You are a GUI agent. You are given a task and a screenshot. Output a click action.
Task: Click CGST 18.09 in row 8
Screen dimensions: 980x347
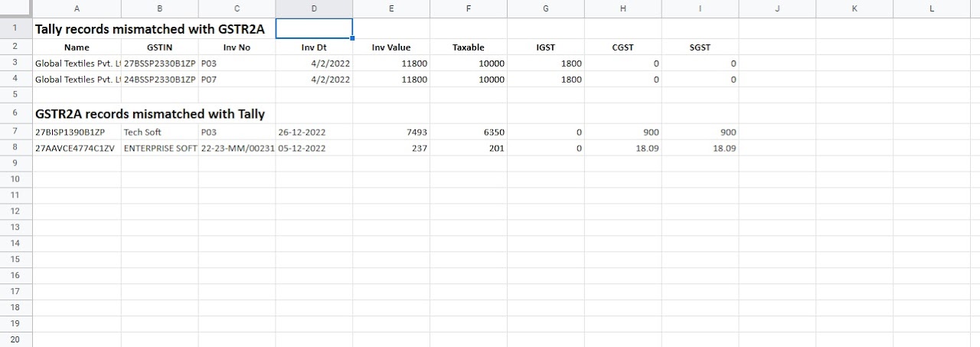[x=623, y=148]
